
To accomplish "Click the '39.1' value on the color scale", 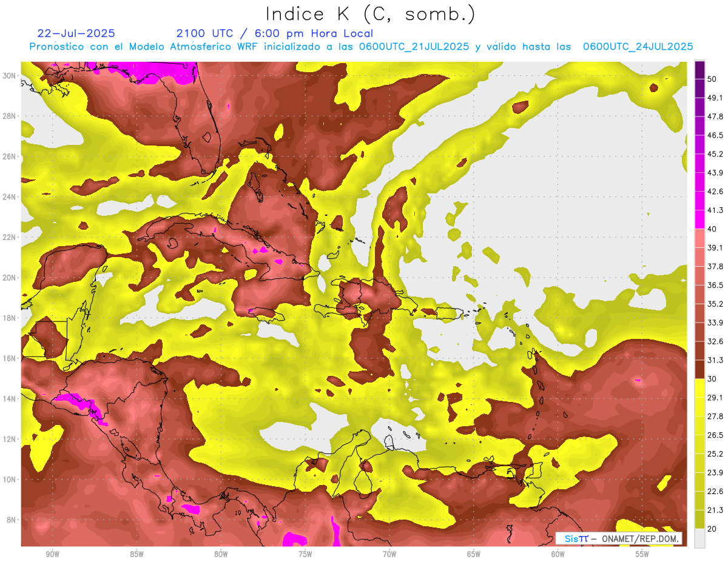I will coord(715,247).
